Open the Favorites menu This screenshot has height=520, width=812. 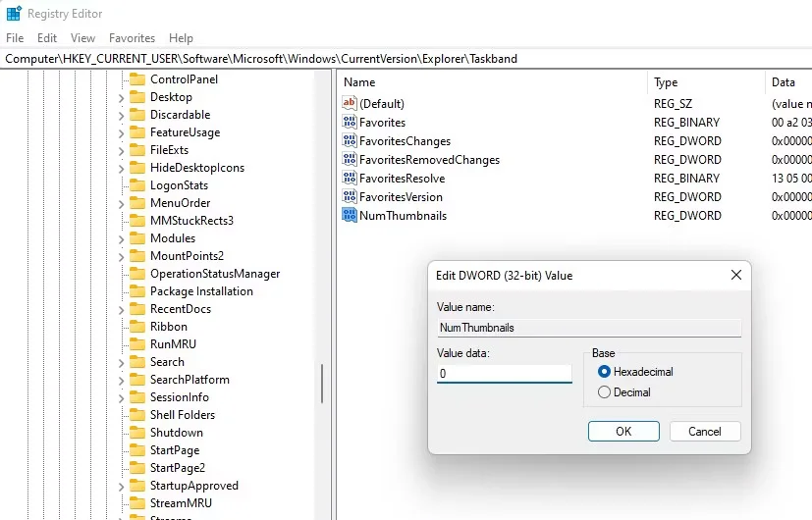click(132, 37)
